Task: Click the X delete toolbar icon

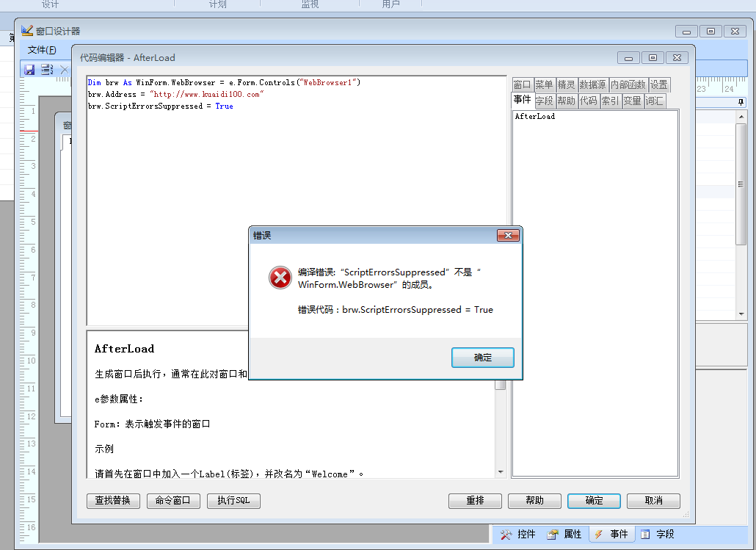Action: [x=64, y=70]
